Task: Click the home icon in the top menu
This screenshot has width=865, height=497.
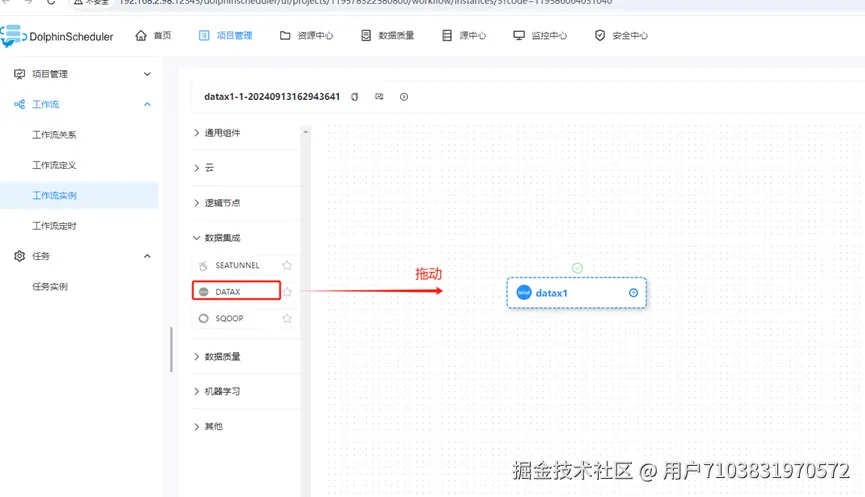Action: point(141,35)
